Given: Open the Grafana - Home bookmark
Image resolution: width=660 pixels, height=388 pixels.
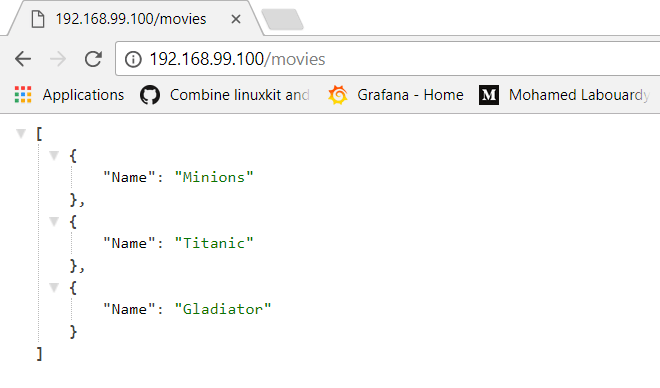Looking at the screenshot, I should (x=410, y=95).
